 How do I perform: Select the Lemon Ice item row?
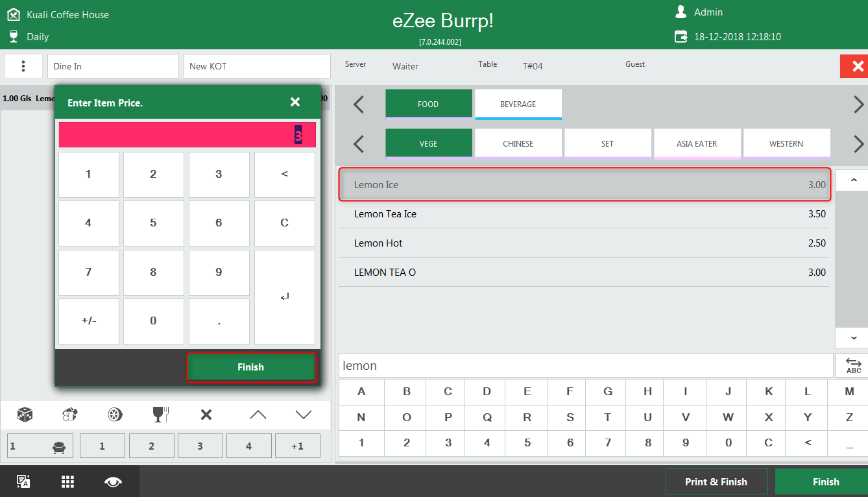[585, 185]
